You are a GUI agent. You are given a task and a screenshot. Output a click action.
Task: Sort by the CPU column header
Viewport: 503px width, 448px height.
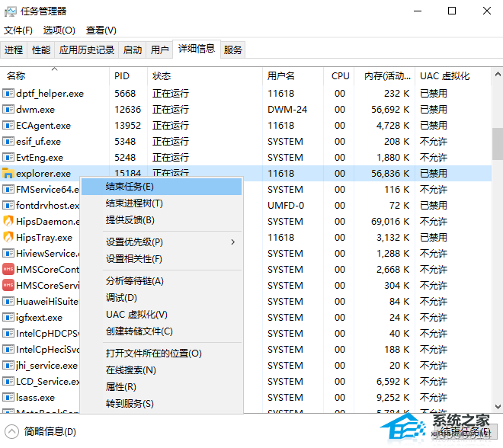pos(338,76)
